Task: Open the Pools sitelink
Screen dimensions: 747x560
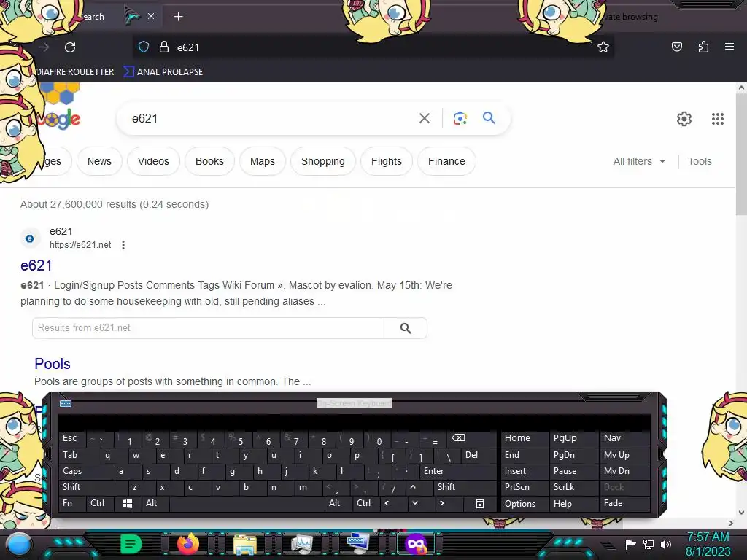Action: point(53,364)
